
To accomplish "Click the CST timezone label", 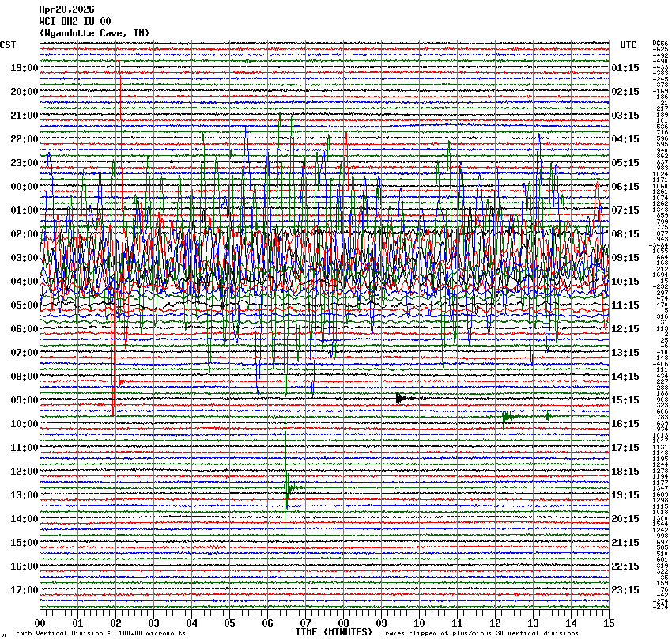I will pyautogui.click(x=9, y=45).
